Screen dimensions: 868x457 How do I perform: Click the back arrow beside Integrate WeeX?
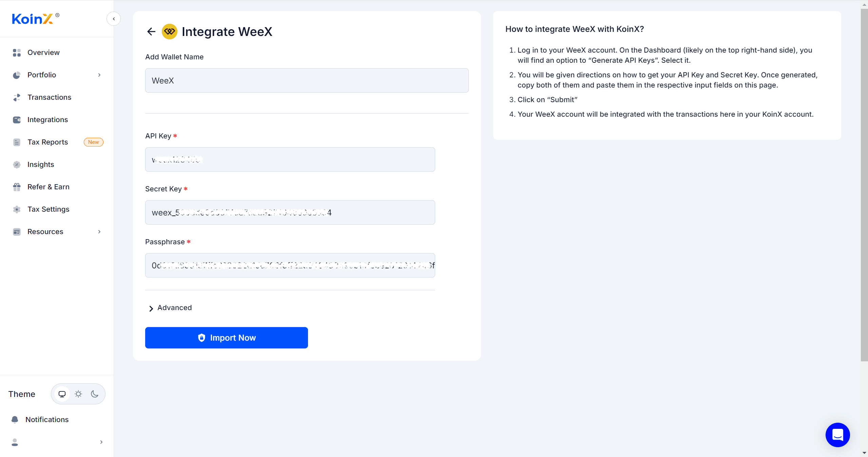click(x=151, y=32)
